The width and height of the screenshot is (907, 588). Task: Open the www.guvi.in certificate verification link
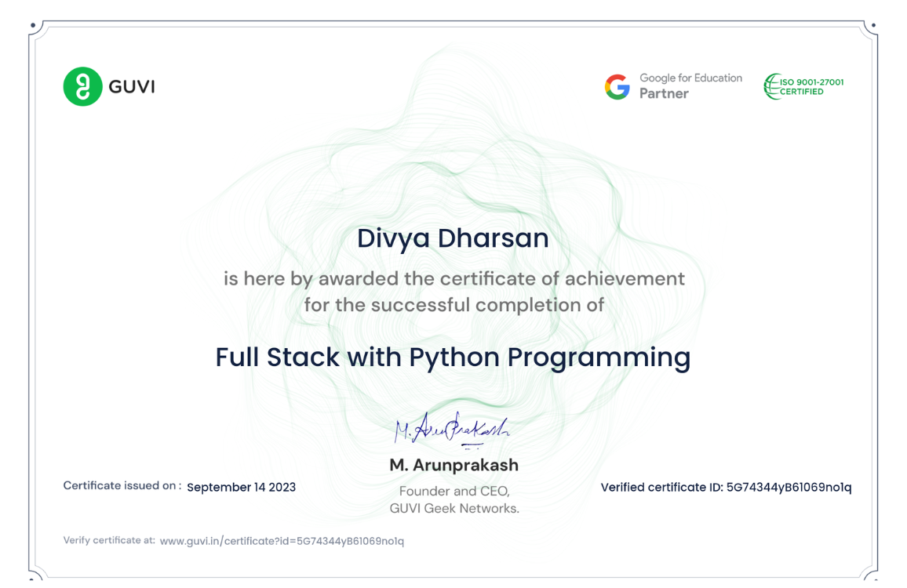[282, 541]
